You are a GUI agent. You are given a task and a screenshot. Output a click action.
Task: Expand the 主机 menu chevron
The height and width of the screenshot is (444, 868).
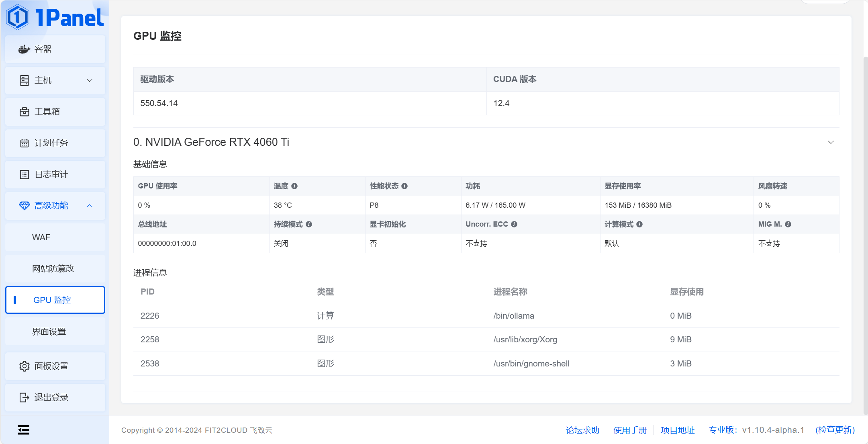click(90, 80)
